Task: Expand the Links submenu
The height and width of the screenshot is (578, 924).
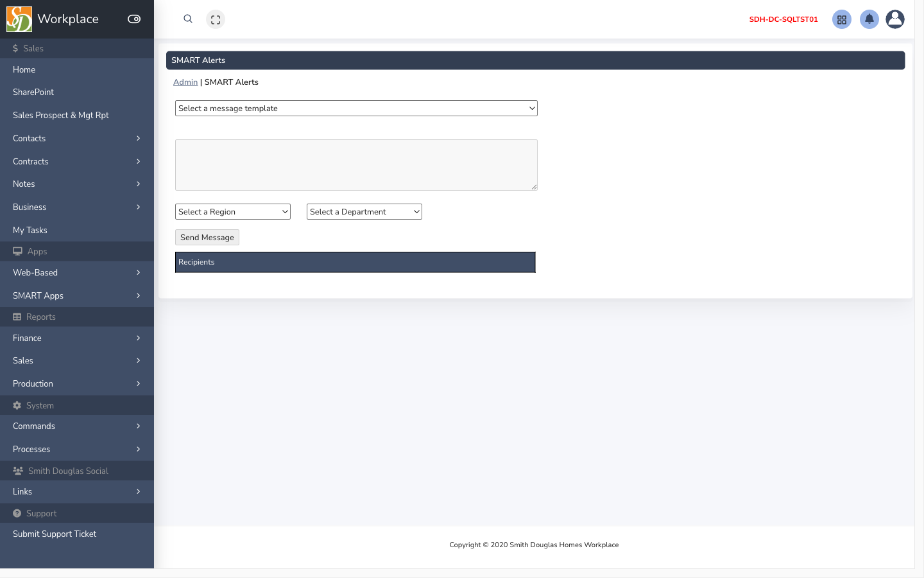Action: (77, 491)
